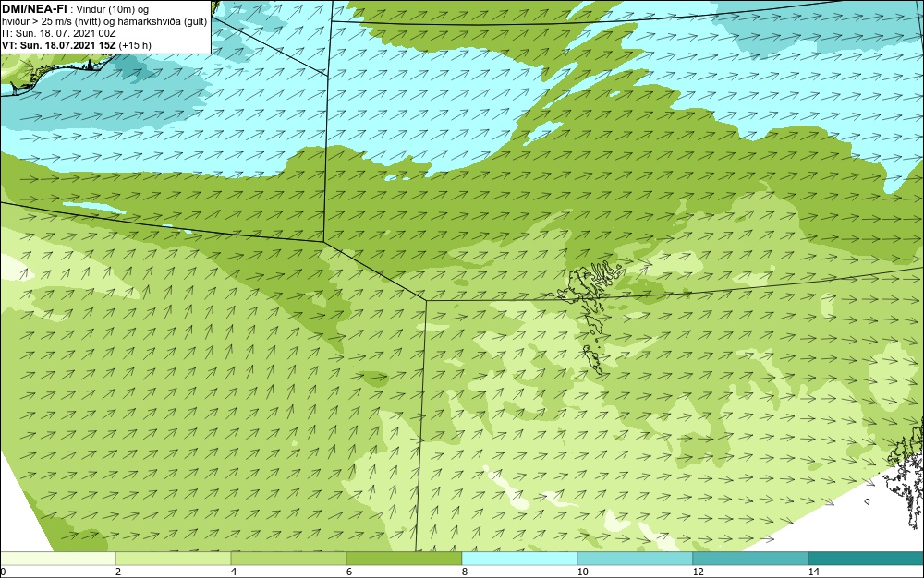Click the 8–10 m/s legend color swatch
This screenshot has height=578, width=924.
coord(519,559)
